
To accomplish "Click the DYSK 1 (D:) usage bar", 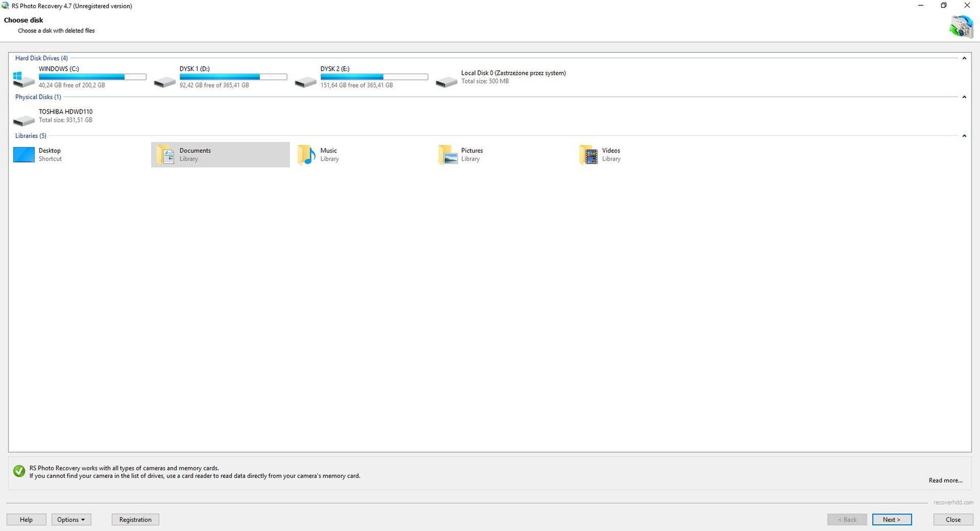I will (x=233, y=77).
